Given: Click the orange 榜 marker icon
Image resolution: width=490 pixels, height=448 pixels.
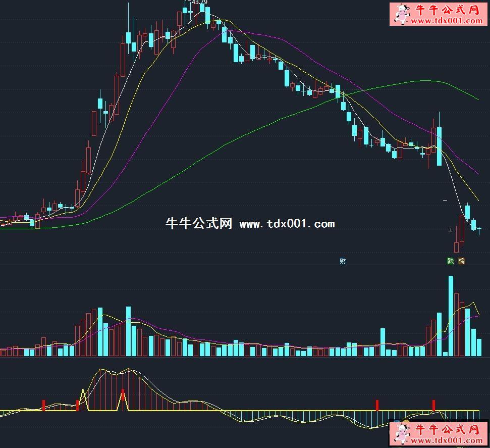Looking at the screenshot, I should pos(461,261).
